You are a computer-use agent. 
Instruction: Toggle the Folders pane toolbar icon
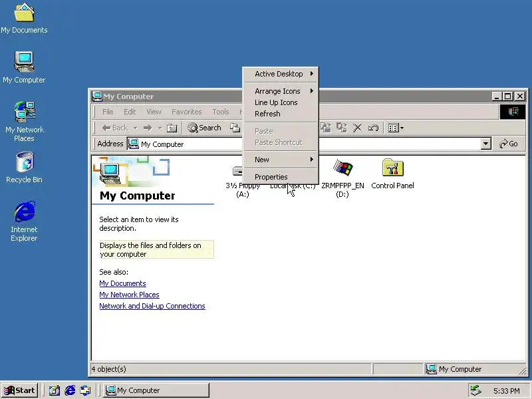click(235, 128)
